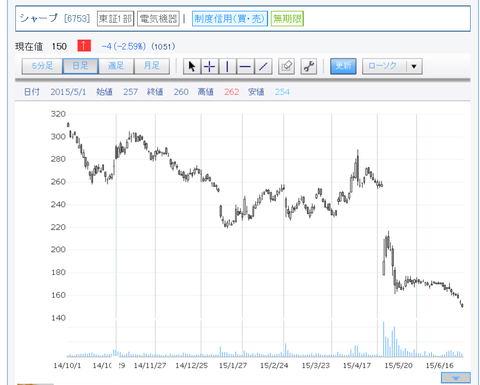Open the ローソク chart type dropdown
Screen dimensions: 480x385
pyautogui.click(x=392, y=66)
